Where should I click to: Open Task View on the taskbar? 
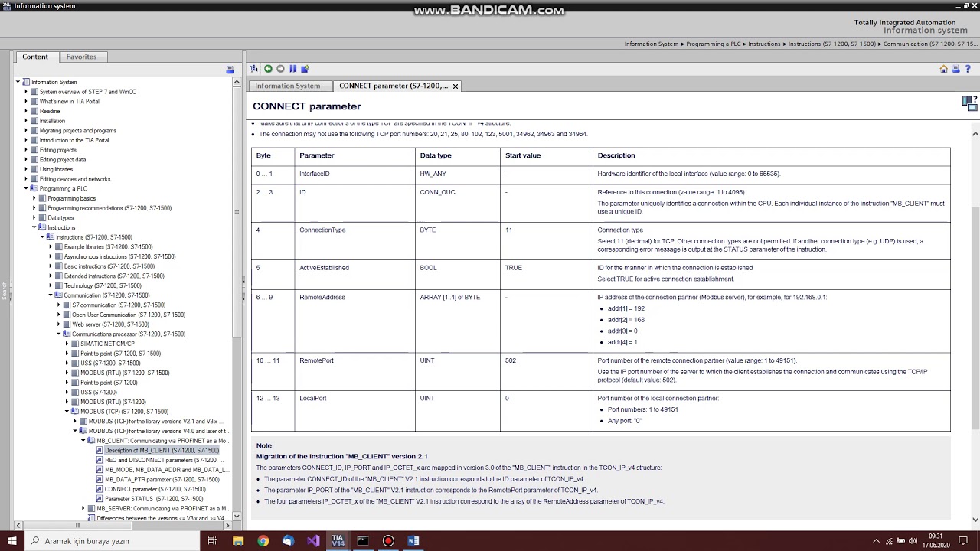pyautogui.click(x=212, y=541)
